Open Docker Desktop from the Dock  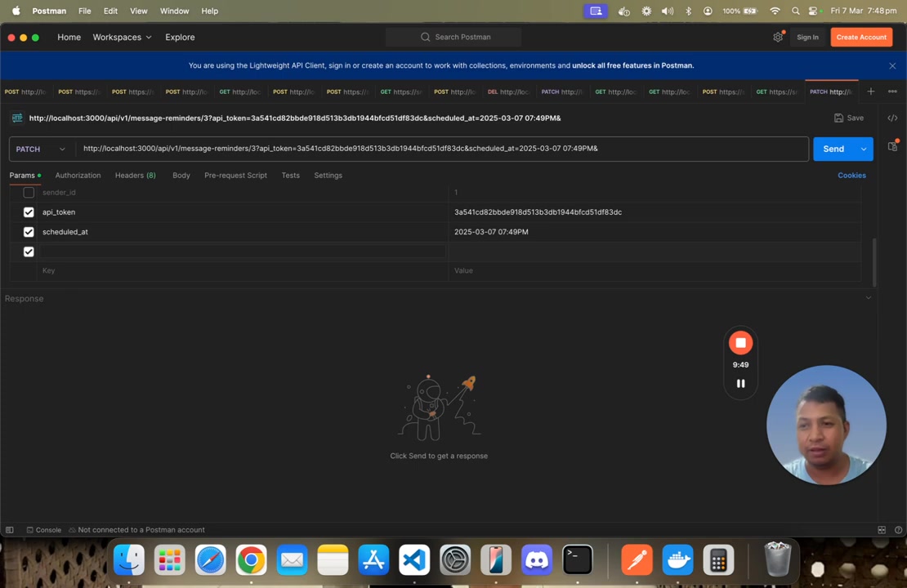click(677, 559)
